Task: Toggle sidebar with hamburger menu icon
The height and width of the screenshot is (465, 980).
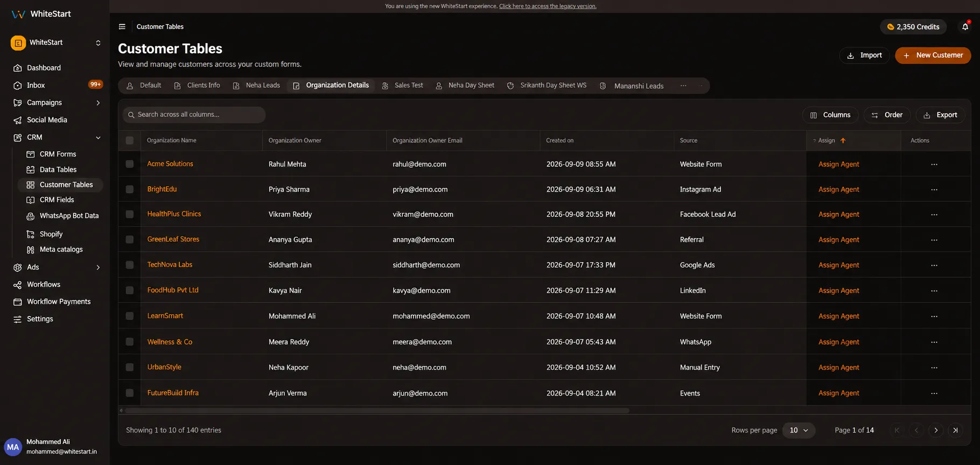Action: coord(122,26)
